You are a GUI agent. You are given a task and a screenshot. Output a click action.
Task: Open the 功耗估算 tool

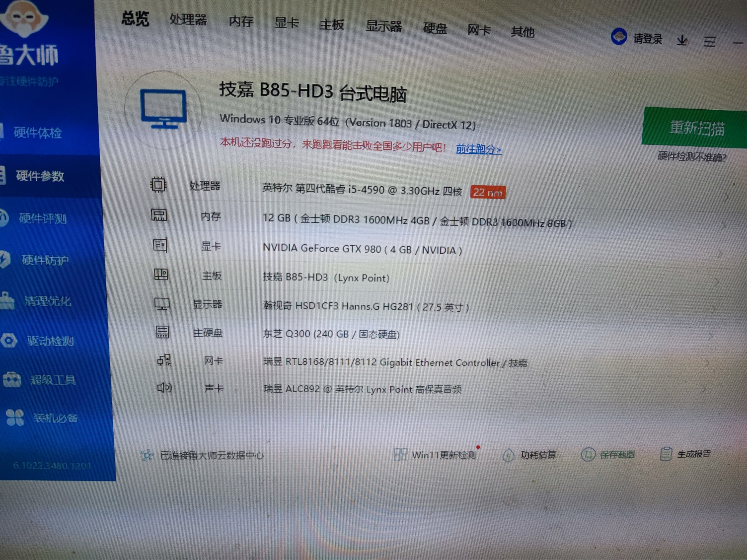coord(529,454)
